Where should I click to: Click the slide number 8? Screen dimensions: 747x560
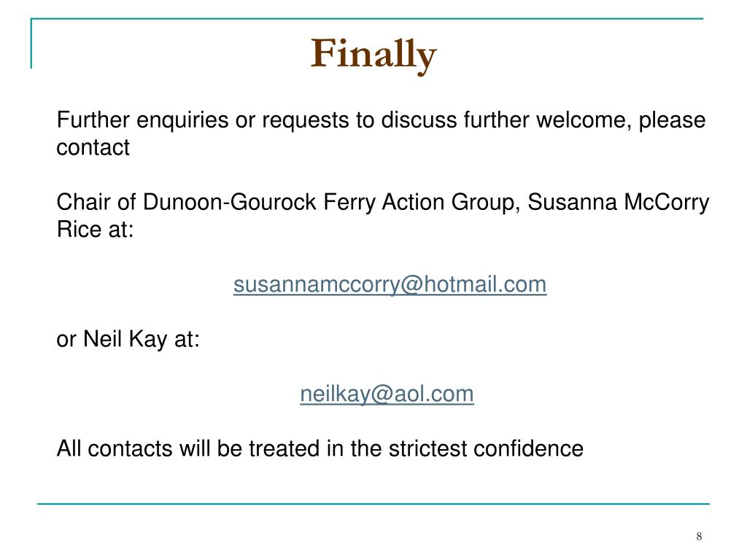[699, 536]
